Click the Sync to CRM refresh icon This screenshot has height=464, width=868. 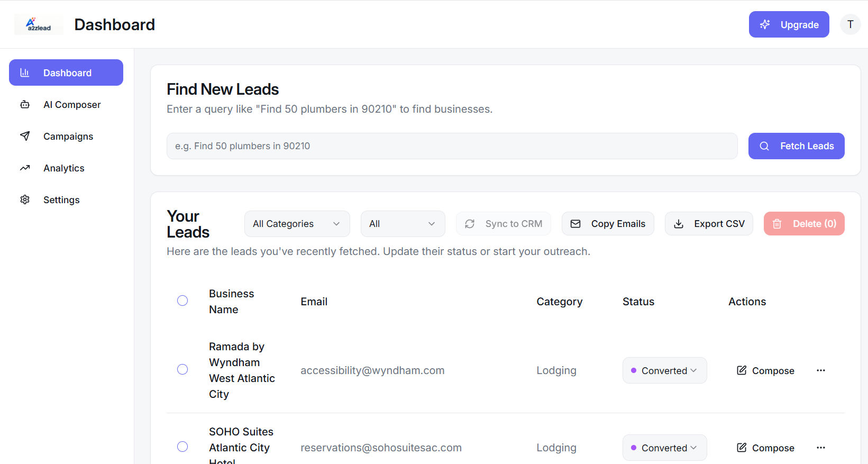(x=470, y=224)
